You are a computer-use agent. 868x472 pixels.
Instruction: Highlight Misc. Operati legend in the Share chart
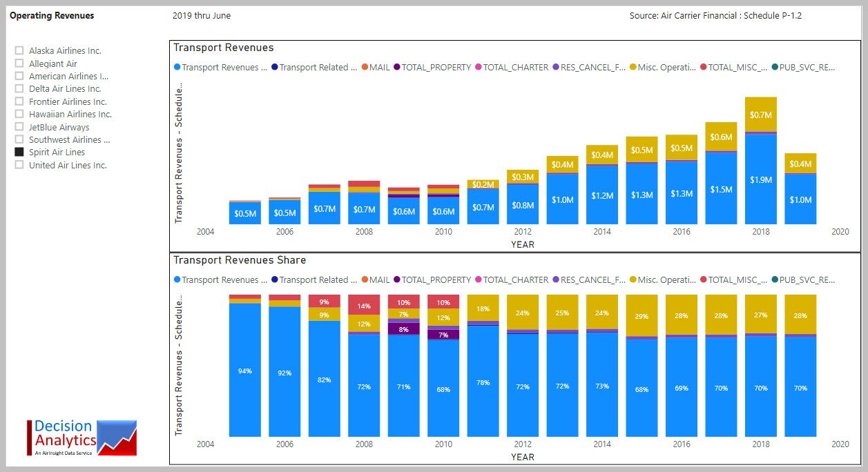(663, 280)
